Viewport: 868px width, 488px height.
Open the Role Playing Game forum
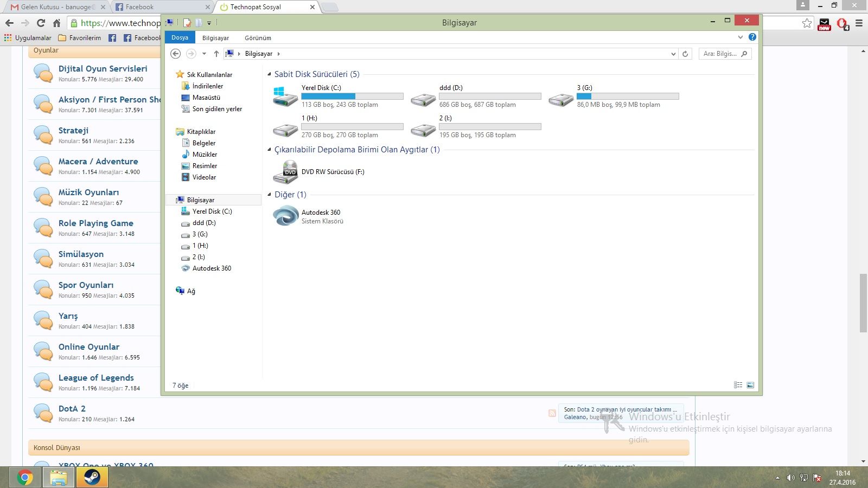coord(96,223)
